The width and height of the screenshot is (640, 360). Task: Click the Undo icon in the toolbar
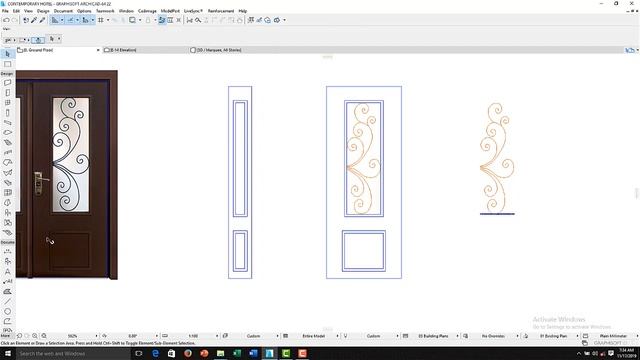pos(6,20)
